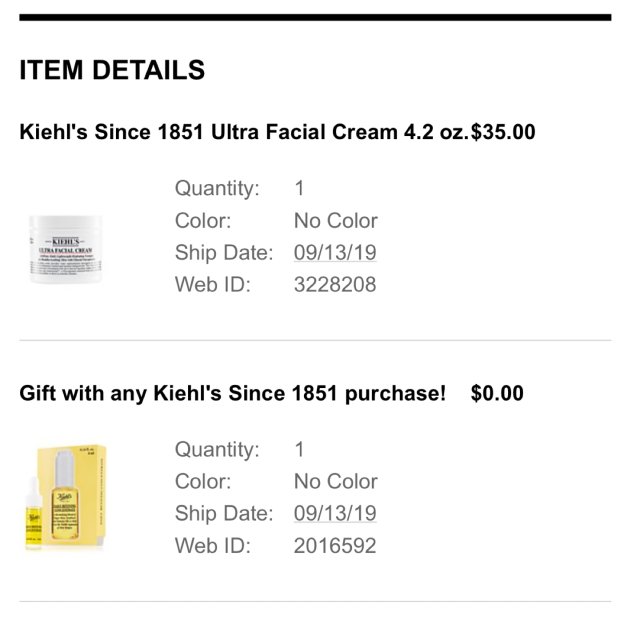The height and width of the screenshot is (640, 640).
Task: Open the gift item ship date link
Action: pos(335,514)
